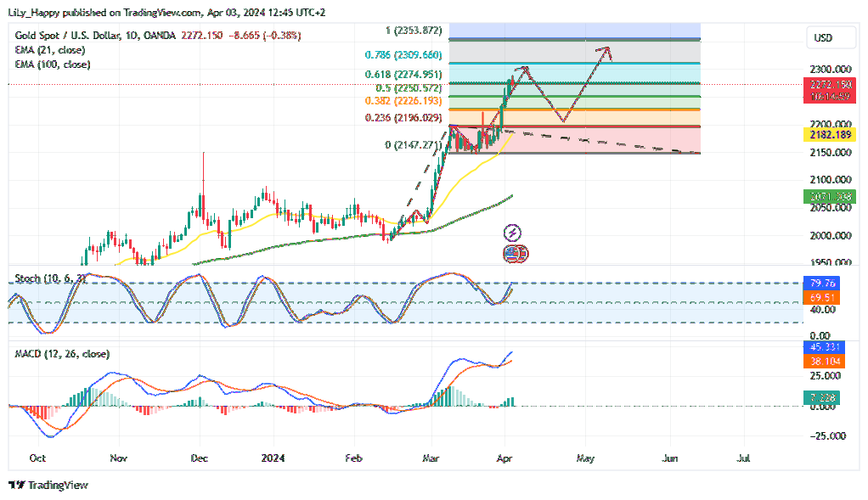The height and width of the screenshot is (500, 868).
Task: Click the Fibonacci 0.382 (2226.193) label
Action: [x=403, y=101]
